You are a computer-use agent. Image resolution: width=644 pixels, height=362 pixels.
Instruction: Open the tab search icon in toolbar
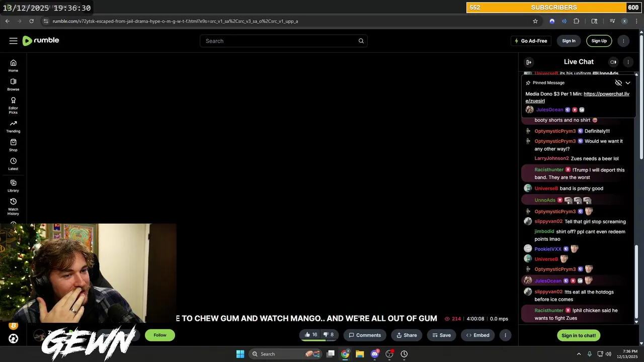[594, 21]
